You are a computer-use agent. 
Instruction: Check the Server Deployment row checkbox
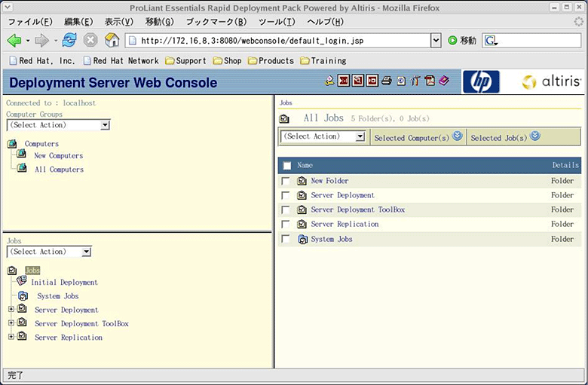point(286,195)
